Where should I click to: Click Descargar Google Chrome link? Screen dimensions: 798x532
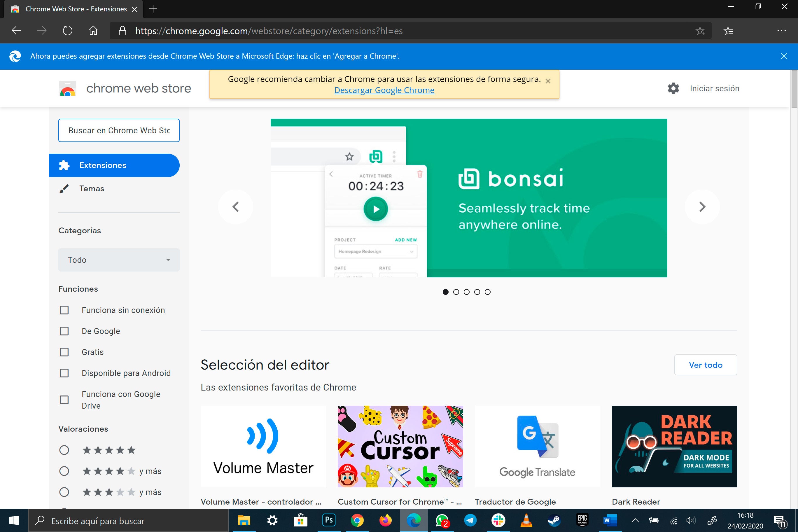pyautogui.click(x=384, y=90)
